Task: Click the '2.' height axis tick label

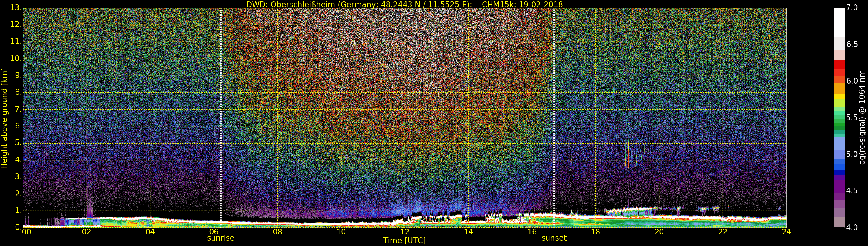Action: coord(19,194)
